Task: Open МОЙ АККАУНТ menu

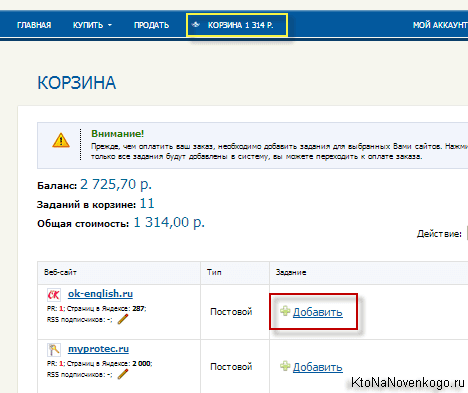Action: [440, 25]
